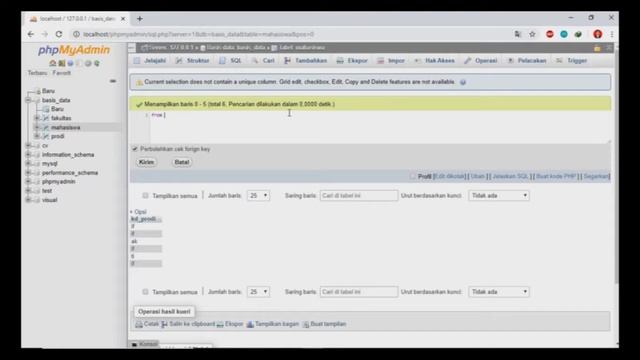Click the Edit dikotak link
The image size is (640, 360).
(449, 176)
